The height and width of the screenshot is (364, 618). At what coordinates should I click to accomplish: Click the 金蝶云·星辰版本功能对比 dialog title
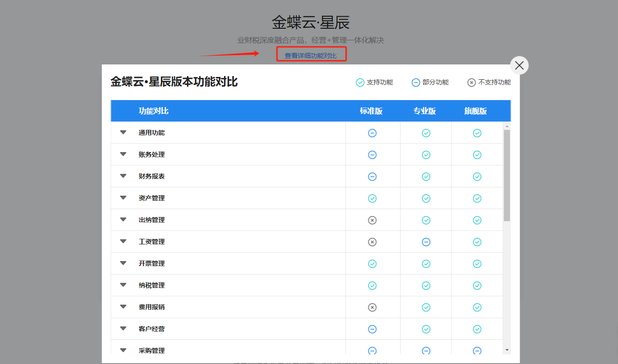coord(174,82)
